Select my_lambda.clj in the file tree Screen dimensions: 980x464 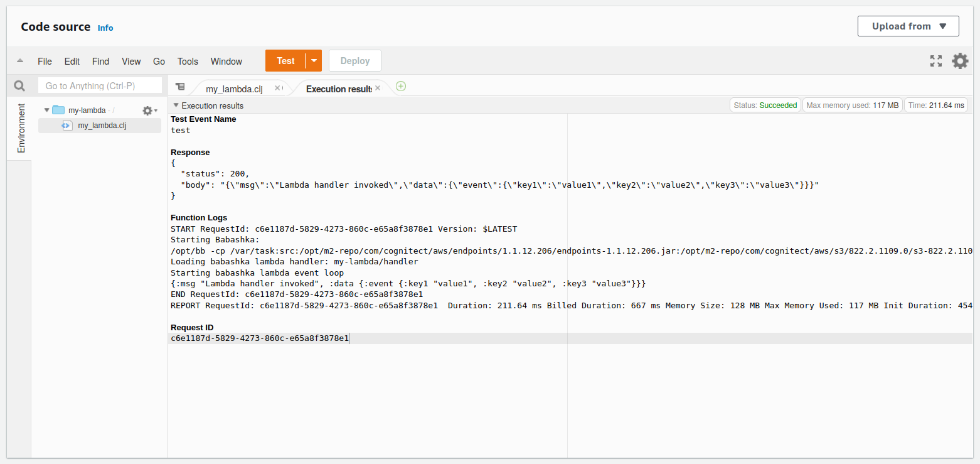[x=100, y=126]
